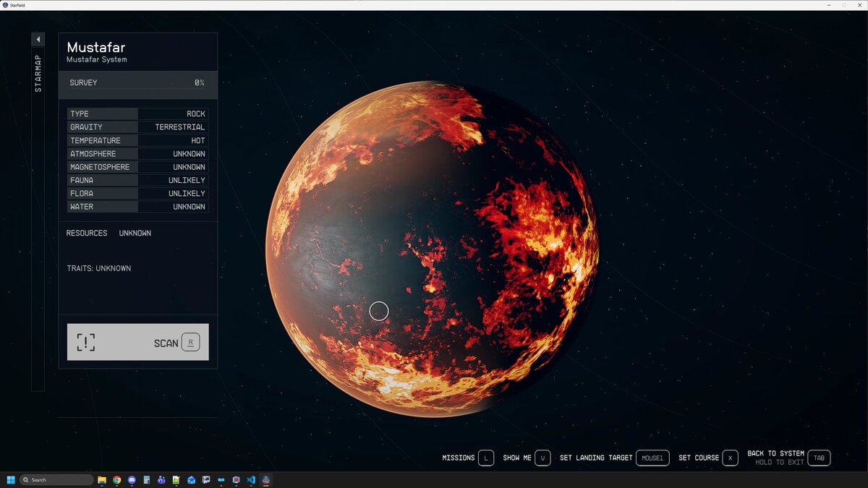868x488 pixels.
Task: Select the HOT temperature value
Action: point(198,140)
